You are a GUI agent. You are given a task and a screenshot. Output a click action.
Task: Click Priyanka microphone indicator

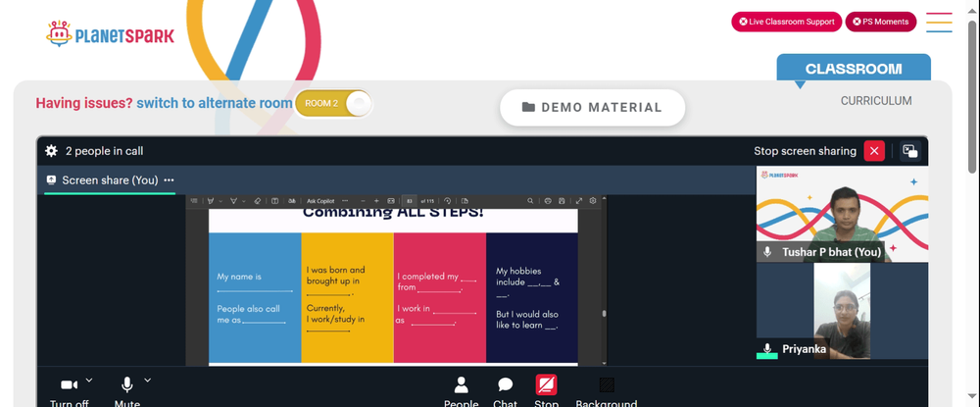point(767,348)
